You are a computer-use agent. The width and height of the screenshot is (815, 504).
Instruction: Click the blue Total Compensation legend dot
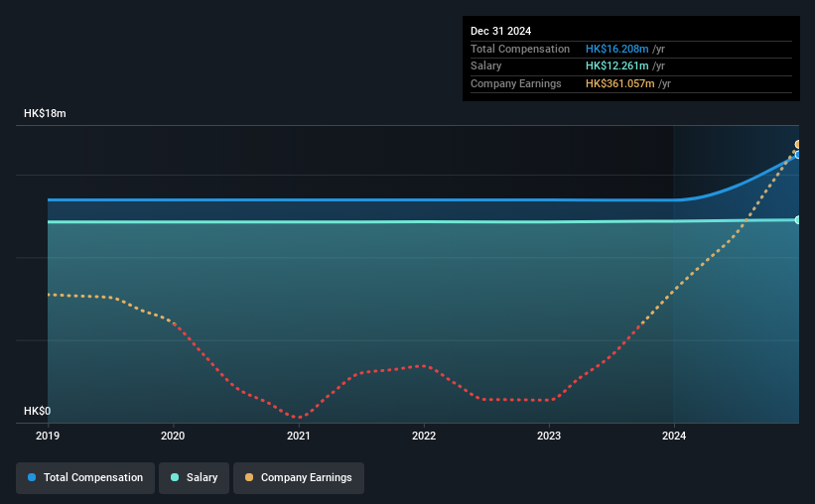[32, 477]
